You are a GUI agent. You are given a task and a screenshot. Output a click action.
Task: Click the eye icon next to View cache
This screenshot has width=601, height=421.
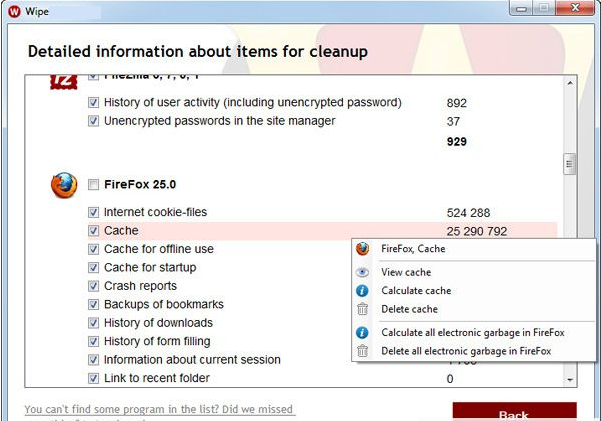click(x=362, y=272)
